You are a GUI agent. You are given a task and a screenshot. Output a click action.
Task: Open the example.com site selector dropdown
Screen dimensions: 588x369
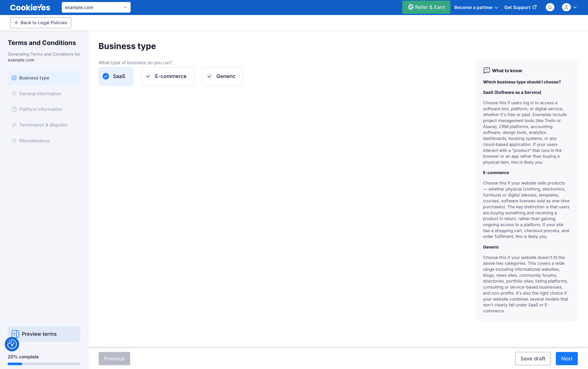(x=96, y=7)
